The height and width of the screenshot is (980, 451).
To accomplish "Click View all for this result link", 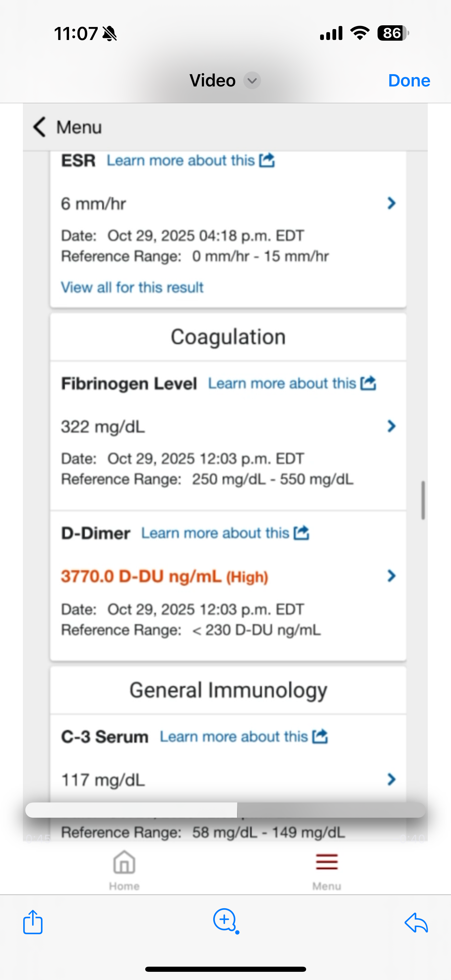I will tap(132, 287).
